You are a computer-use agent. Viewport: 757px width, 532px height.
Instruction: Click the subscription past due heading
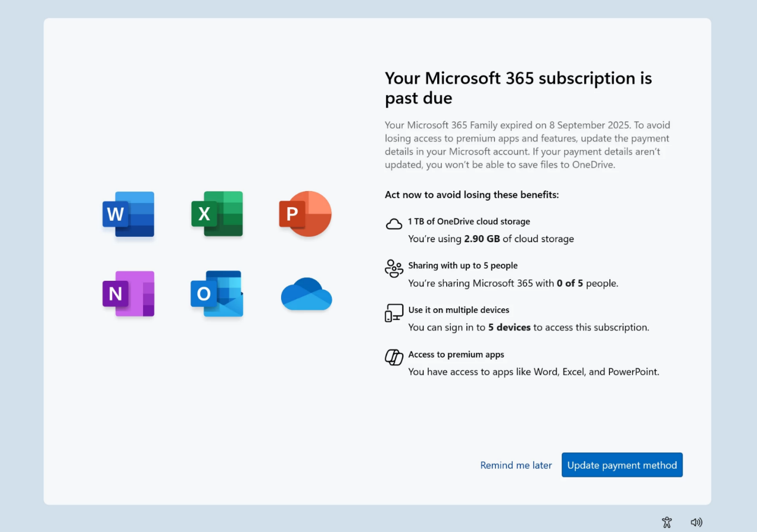click(518, 87)
